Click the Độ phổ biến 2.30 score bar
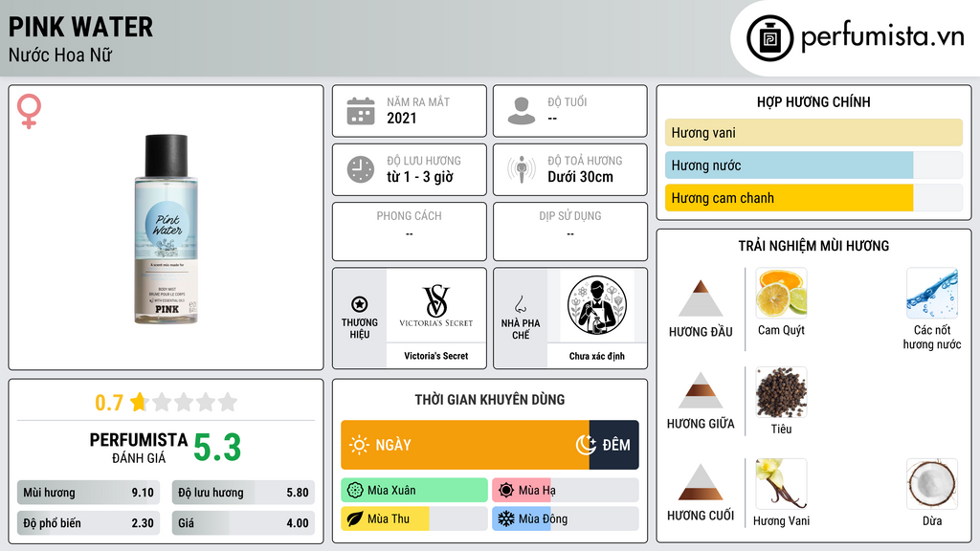This screenshot has height=551, width=980. pos(88,523)
